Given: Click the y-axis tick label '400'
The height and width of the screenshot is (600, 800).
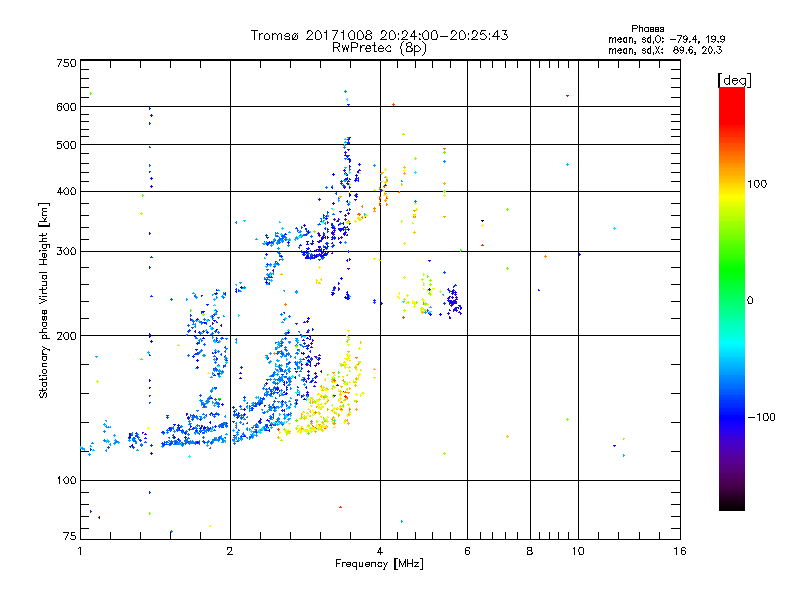Looking at the screenshot, I should 67,192.
